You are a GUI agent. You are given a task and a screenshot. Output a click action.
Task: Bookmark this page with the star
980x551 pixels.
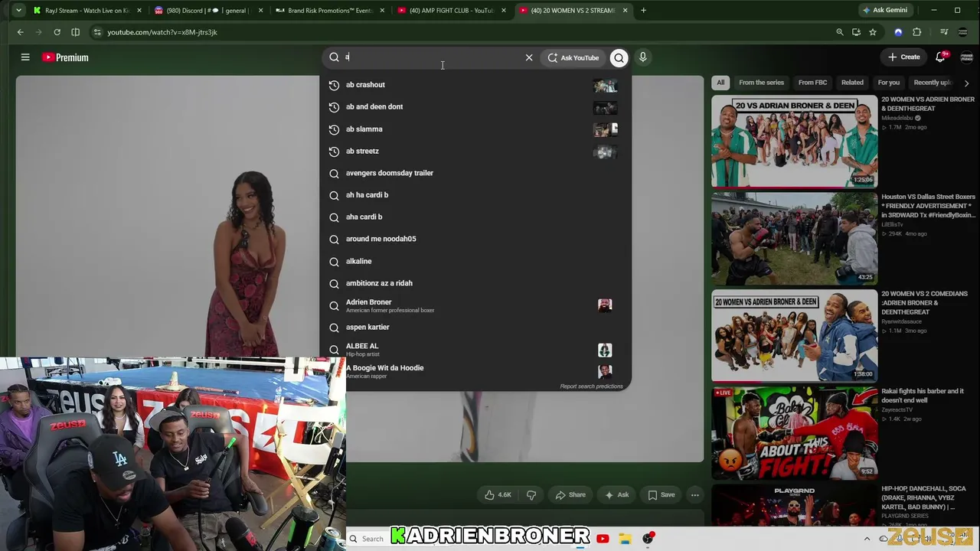[872, 32]
